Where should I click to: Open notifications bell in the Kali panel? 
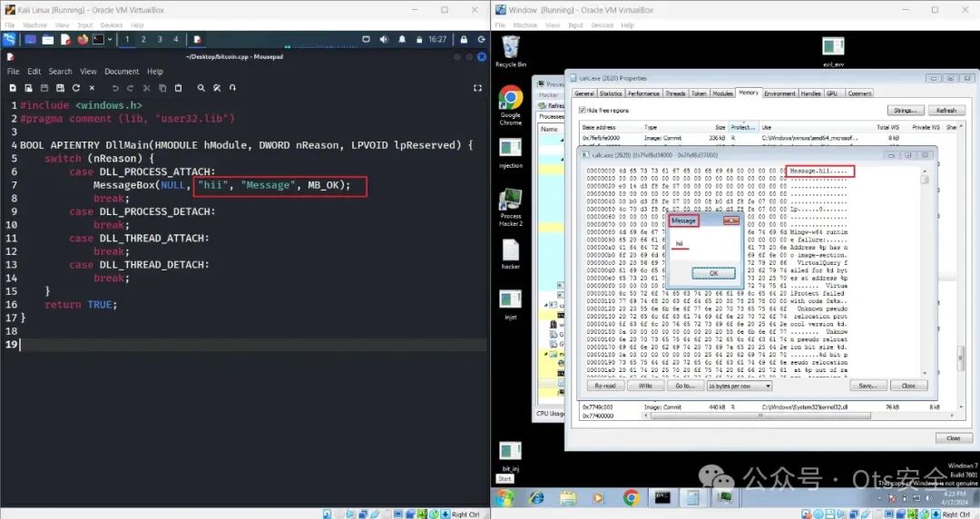pos(402,39)
